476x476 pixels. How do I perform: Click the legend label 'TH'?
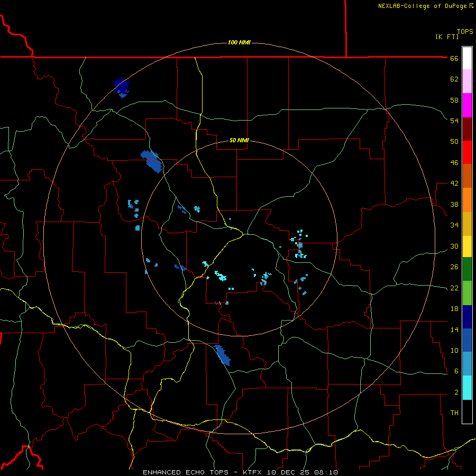[x=454, y=413]
